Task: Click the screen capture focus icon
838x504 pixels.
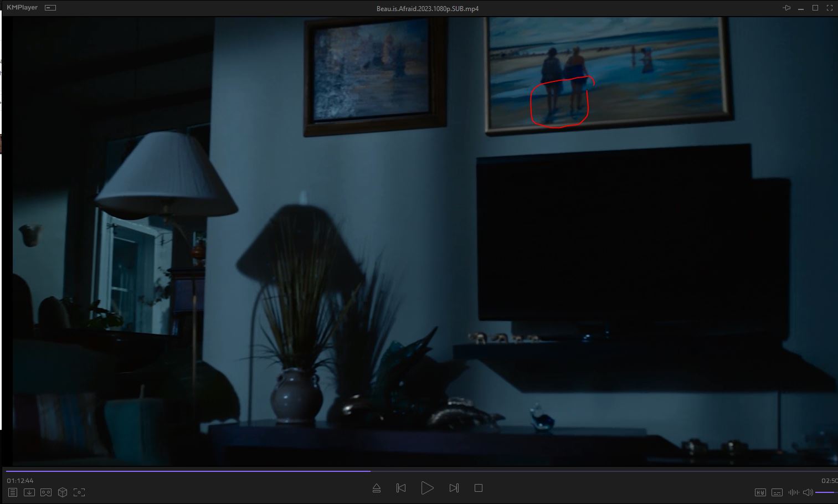Action: pos(79,492)
